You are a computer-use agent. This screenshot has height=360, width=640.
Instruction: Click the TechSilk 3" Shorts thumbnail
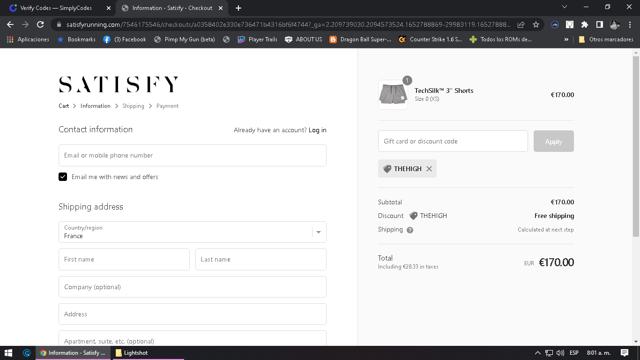tap(393, 94)
